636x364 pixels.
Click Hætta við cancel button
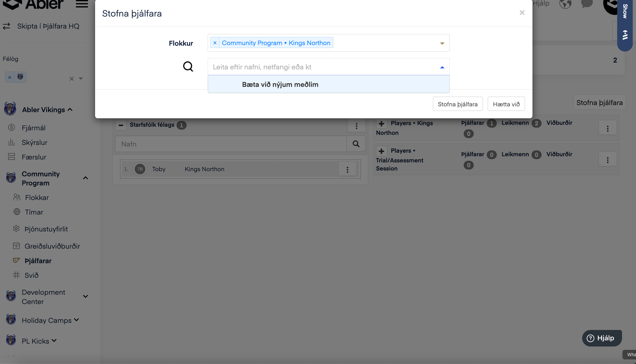(x=506, y=104)
